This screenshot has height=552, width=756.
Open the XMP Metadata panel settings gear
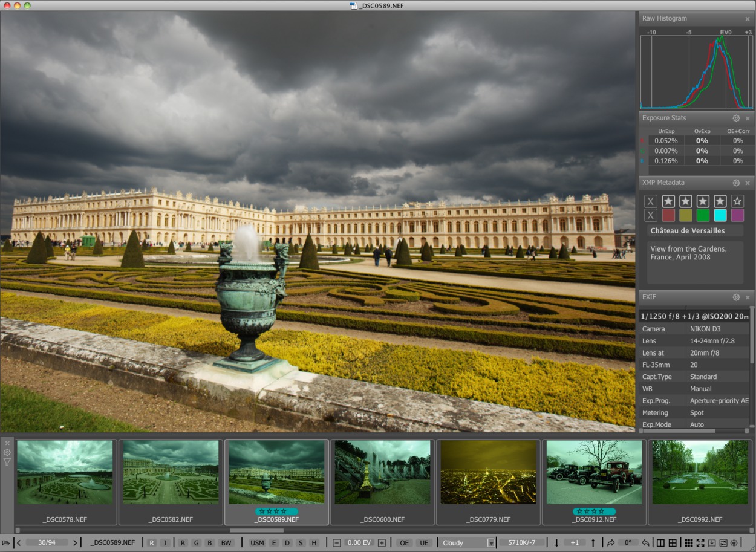coord(736,183)
